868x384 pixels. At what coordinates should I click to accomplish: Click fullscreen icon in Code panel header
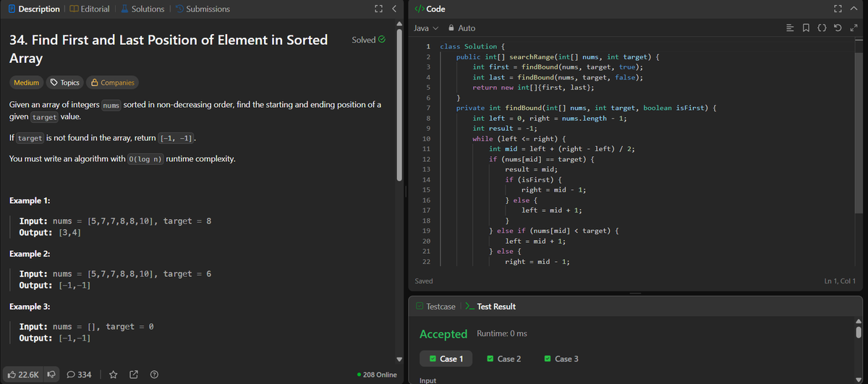[839, 9]
